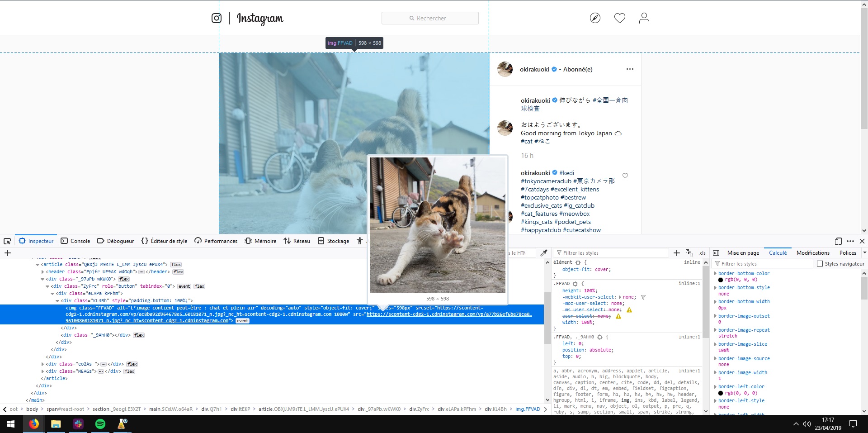
Task: Toggle the .cls class panel
Action: (702, 253)
